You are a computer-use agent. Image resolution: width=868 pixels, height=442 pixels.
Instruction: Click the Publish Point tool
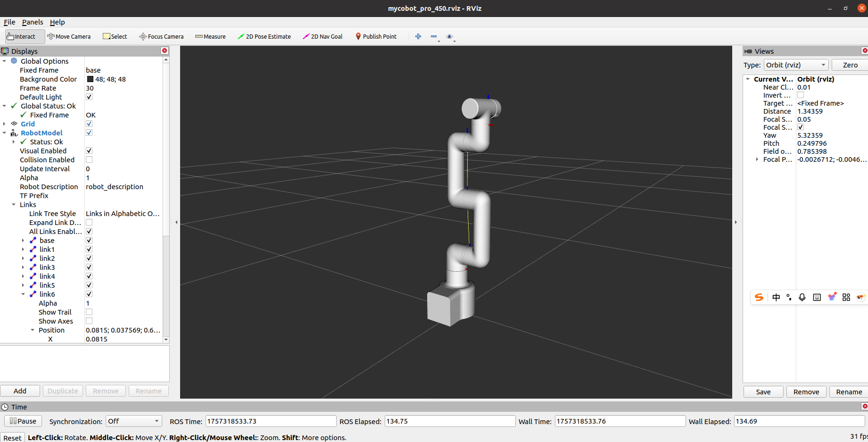[x=376, y=36]
